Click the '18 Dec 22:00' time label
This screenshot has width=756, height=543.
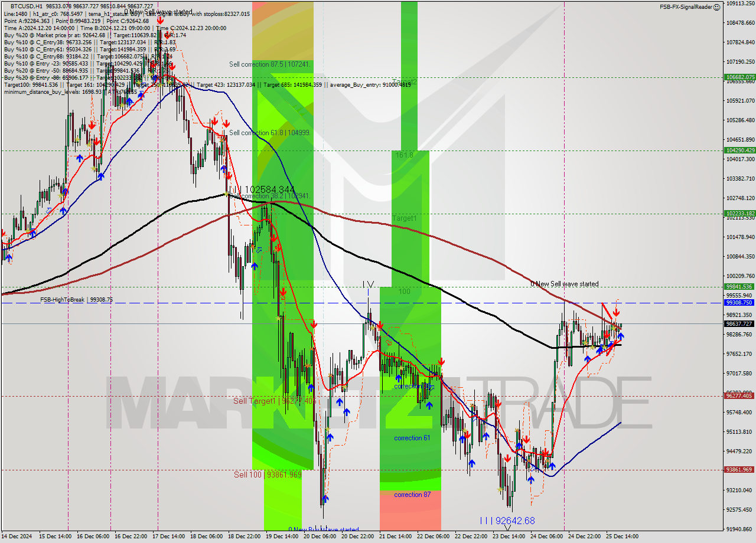tap(245, 537)
